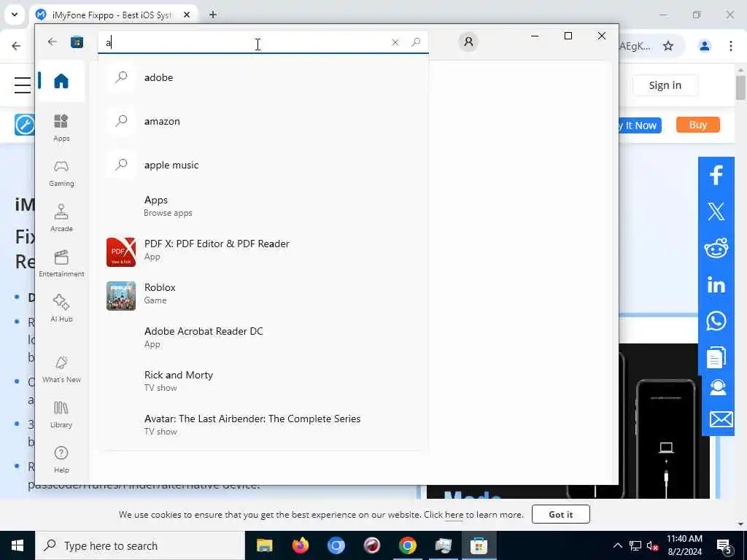Open Rick and Morty TV show result

263,381
